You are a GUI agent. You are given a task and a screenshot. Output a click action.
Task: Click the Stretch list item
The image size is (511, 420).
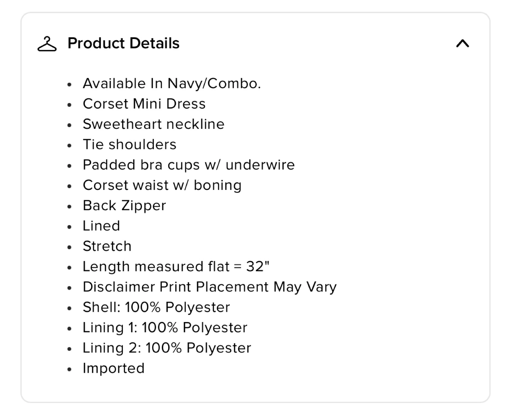pyautogui.click(x=107, y=246)
